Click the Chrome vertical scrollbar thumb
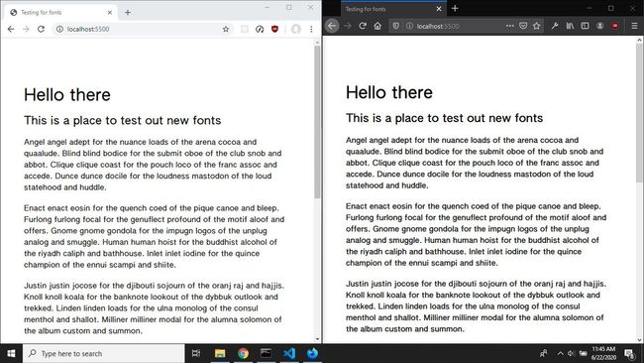 (x=317, y=121)
